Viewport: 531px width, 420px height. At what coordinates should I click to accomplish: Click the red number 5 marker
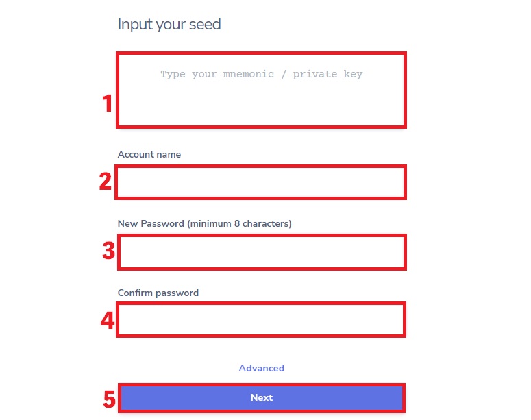(109, 399)
